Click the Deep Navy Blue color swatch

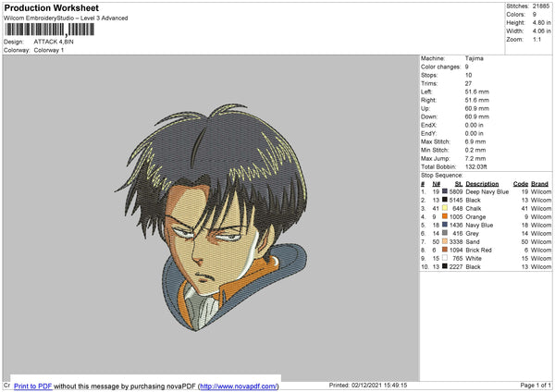click(445, 191)
